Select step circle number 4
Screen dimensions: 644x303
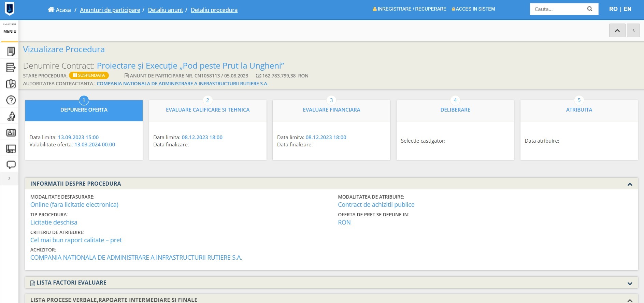[455, 100]
